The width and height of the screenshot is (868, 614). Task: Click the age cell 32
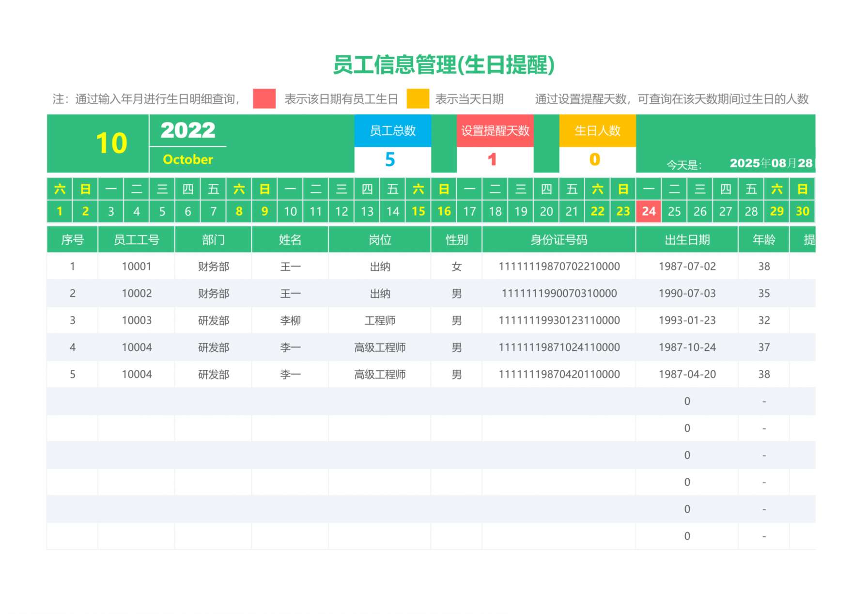(x=764, y=320)
